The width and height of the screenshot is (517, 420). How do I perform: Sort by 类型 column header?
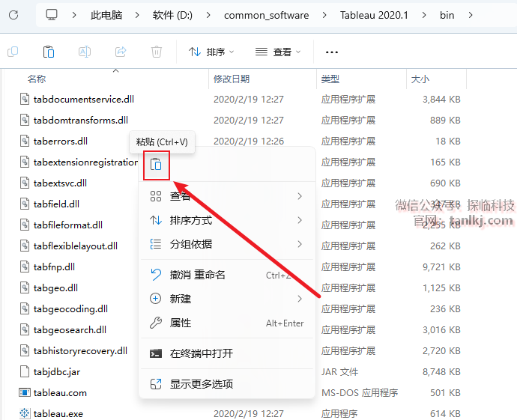pyautogui.click(x=330, y=79)
